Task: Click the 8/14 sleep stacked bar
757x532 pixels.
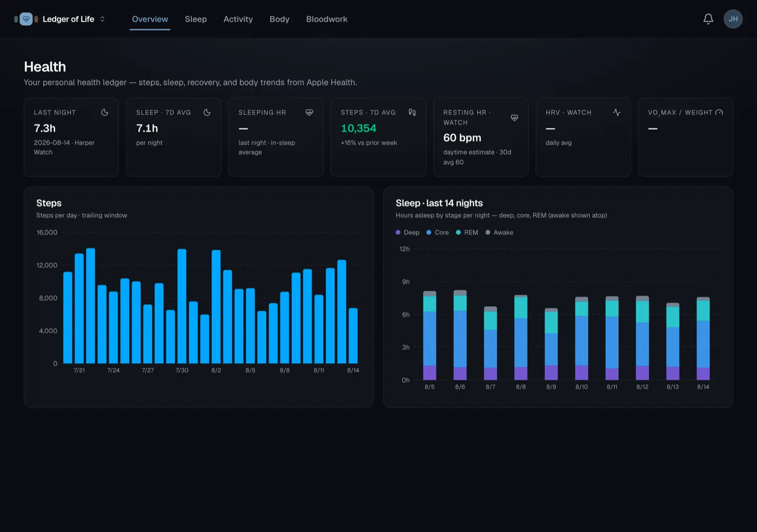Action: pyautogui.click(x=703, y=339)
